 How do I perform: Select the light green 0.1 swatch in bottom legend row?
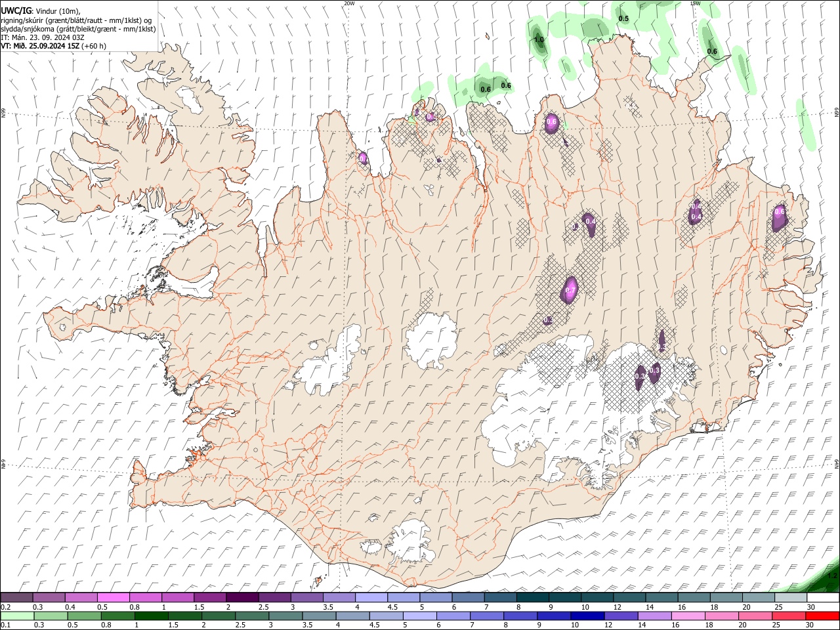tap(17, 616)
